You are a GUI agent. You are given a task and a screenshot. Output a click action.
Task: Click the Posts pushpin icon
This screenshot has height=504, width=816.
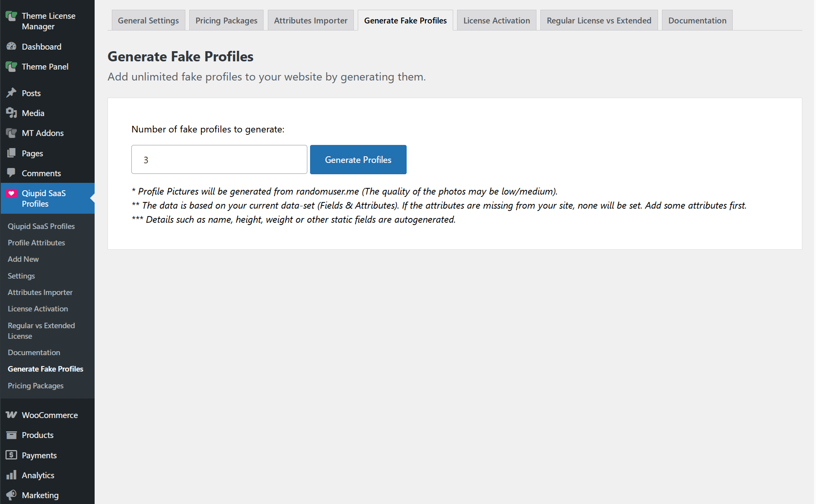11,93
